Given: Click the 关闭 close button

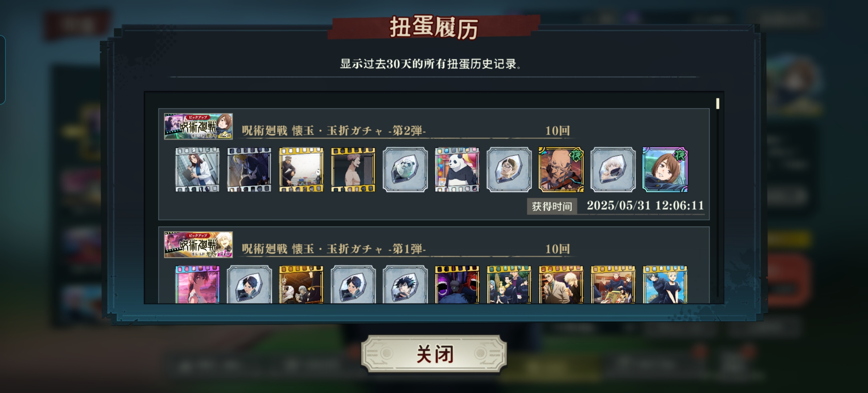Looking at the screenshot, I should pyautogui.click(x=434, y=354).
